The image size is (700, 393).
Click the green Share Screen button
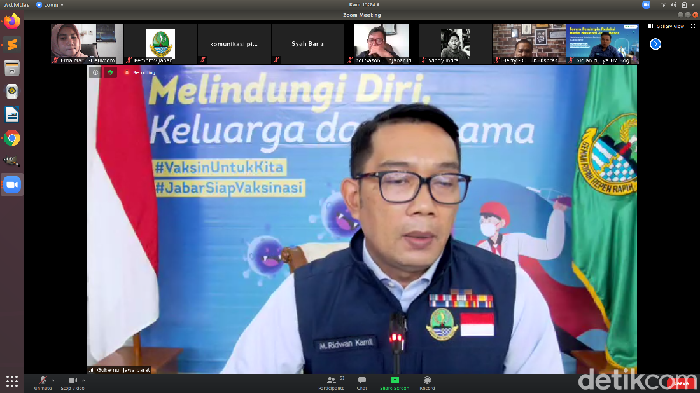[395, 383]
